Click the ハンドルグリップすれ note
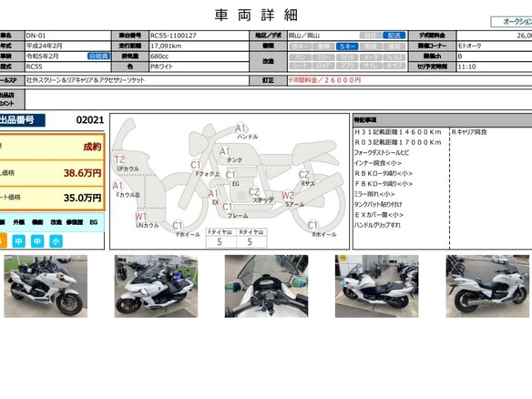This screenshot has height=399, width=532. point(377,225)
